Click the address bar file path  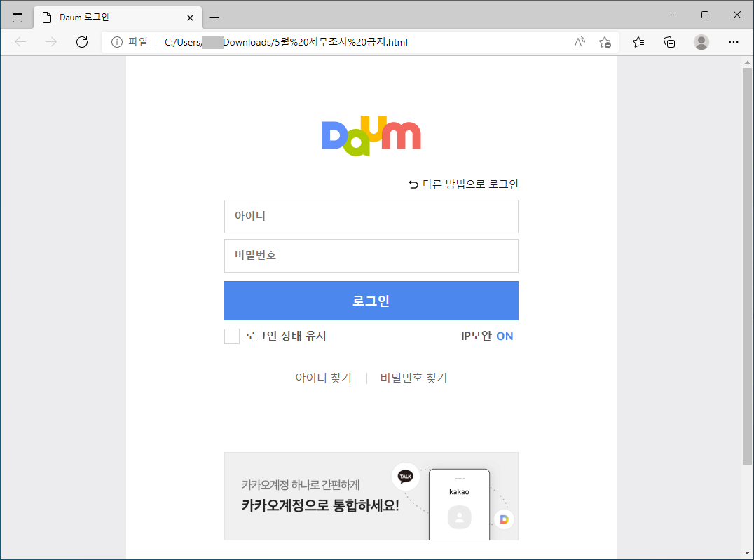coord(286,42)
